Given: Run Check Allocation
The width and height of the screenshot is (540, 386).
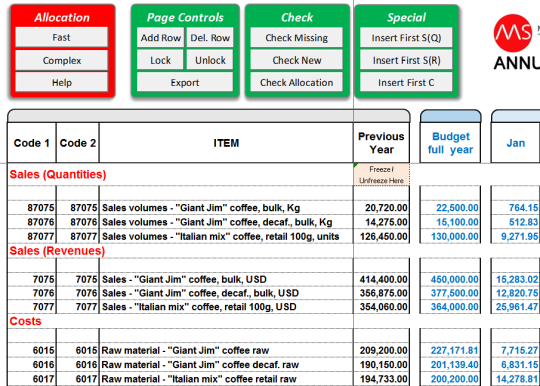Looking at the screenshot, I should click(297, 82).
